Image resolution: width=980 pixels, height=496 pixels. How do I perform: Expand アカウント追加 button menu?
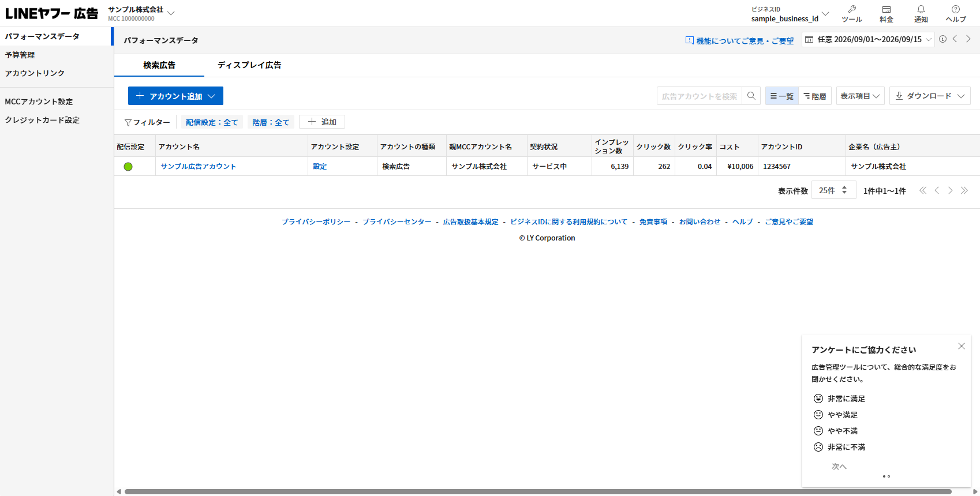coord(175,96)
